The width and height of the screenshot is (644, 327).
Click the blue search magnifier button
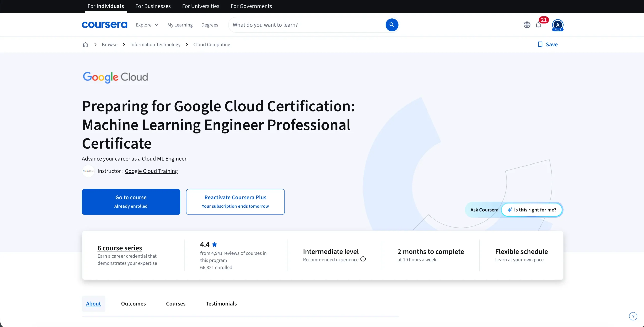coord(392,25)
